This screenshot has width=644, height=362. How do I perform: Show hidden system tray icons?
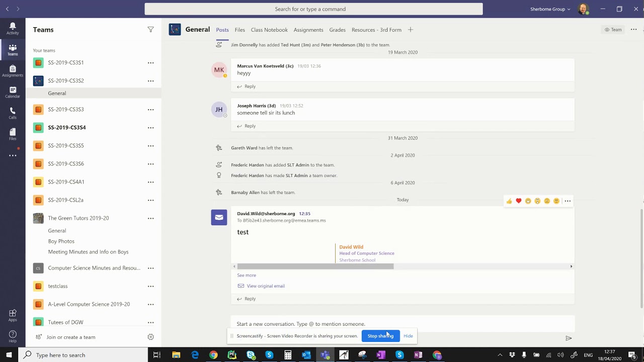(500, 355)
